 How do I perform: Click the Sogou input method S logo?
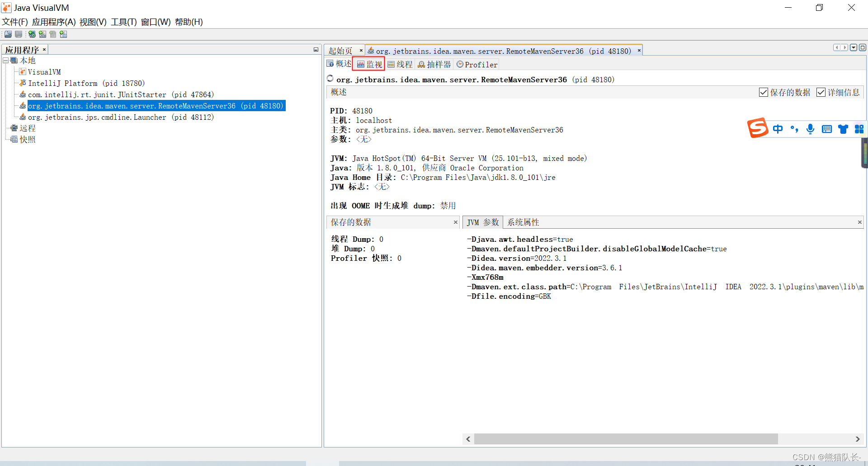pyautogui.click(x=758, y=128)
